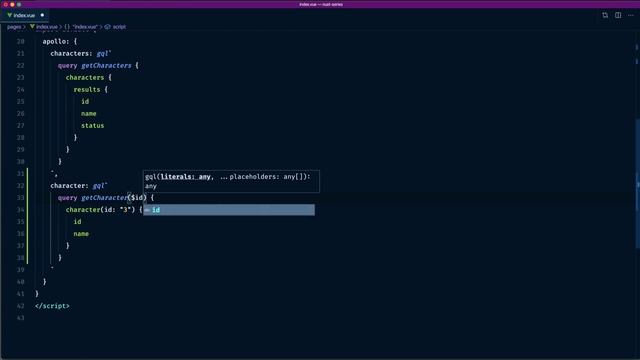640x360 pixels.
Task: Click 'characters {' on line 23
Action: click(89, 77)
